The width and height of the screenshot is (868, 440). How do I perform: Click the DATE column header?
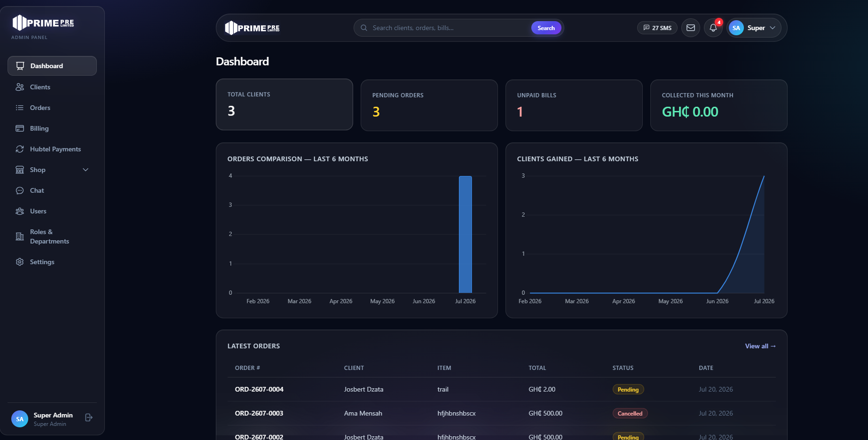[706, 368]
